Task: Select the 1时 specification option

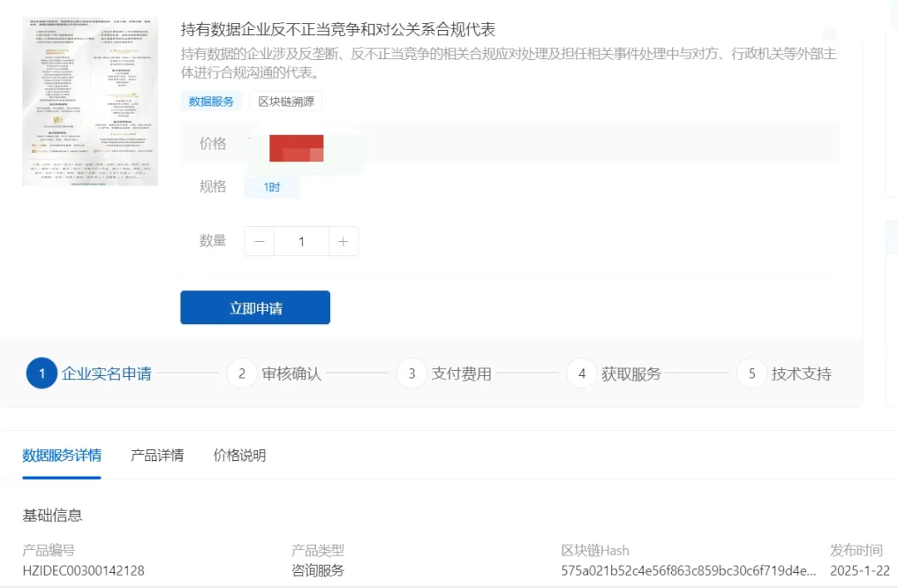Action: coord(272,187)
